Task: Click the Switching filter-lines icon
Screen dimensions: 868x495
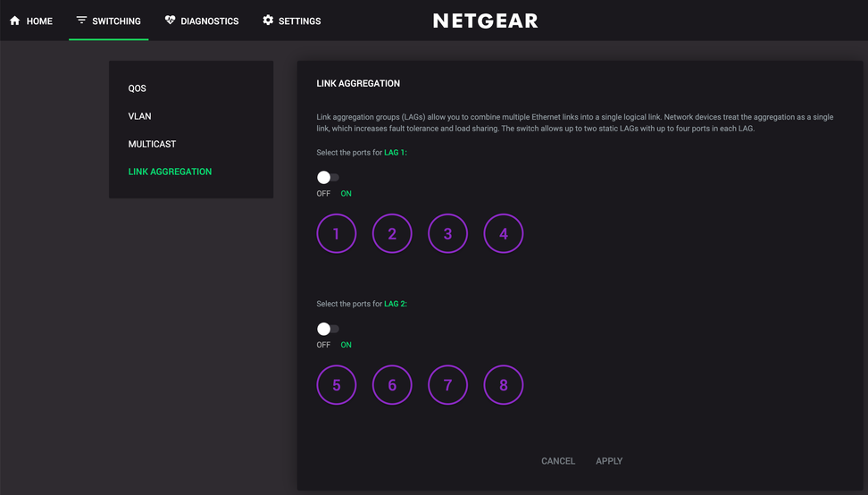Action: pos(81,20)
